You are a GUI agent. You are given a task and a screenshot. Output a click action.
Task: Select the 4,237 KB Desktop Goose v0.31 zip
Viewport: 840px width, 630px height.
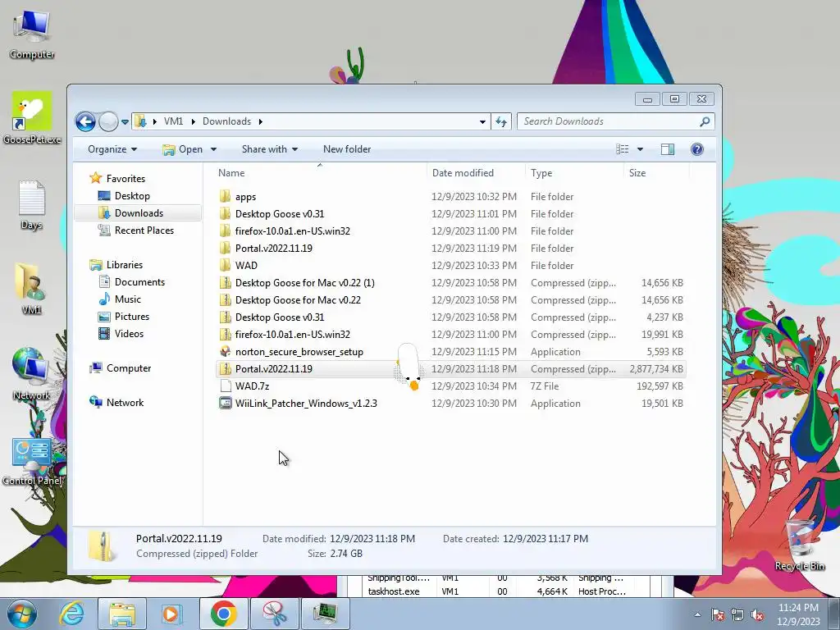280,317
